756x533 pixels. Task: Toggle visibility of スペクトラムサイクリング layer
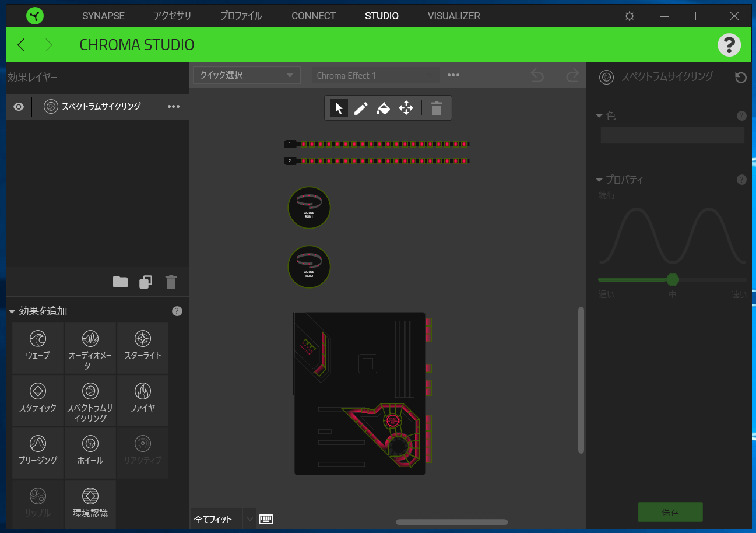click(19, 107)
